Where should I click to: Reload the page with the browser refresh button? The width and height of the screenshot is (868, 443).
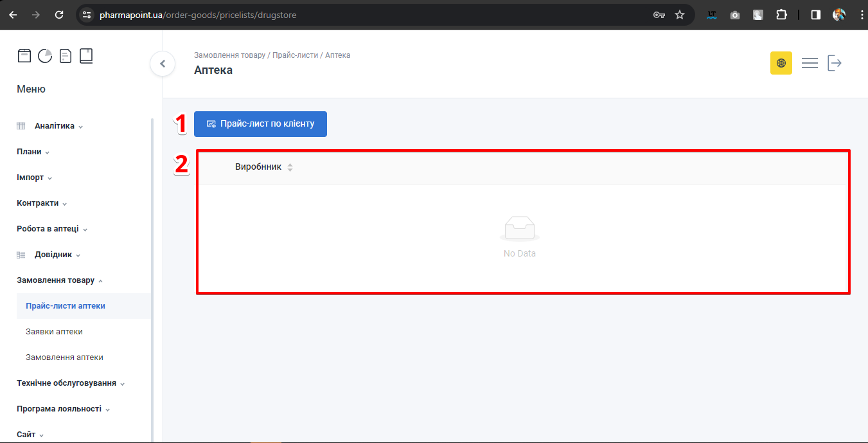click(59, 15)
